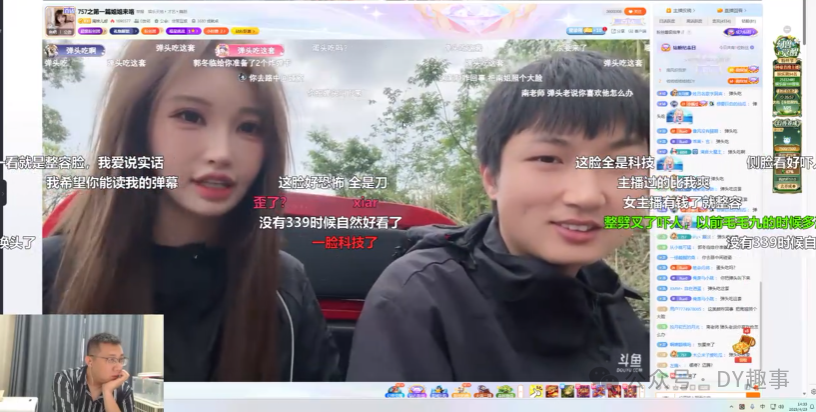Click the microphone icon in the system tray
This screenshot has height=412, width=816.
click(x=752, y=406)
